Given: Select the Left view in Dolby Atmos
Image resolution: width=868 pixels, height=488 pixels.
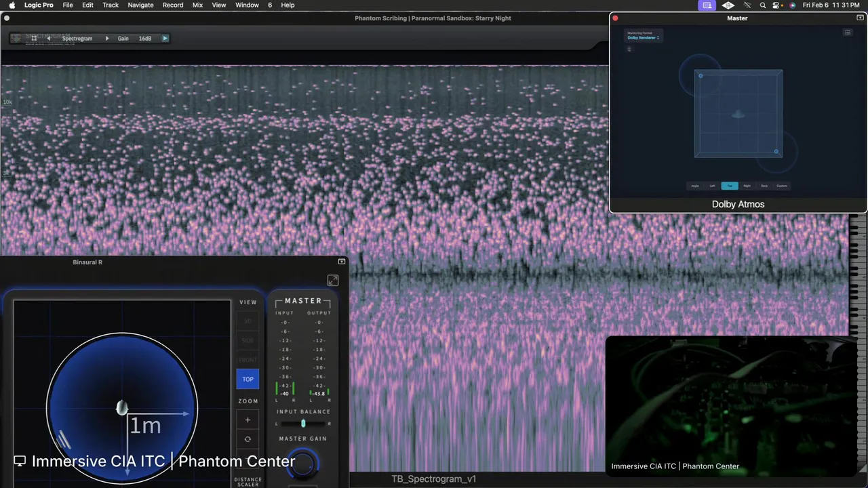Looking at the screenshot, I should (712, 186).
